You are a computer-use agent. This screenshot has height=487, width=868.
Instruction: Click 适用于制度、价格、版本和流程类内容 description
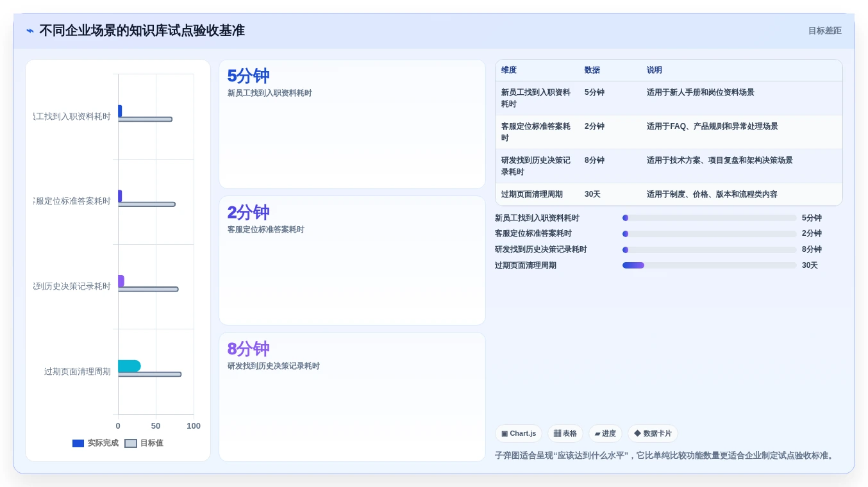(x=712, y=194)
